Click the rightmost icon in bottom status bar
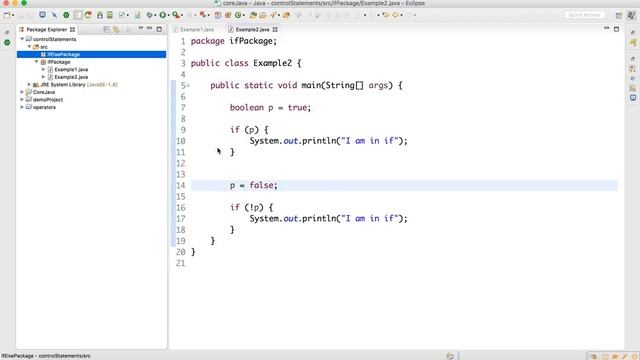 tap(635, 356)
